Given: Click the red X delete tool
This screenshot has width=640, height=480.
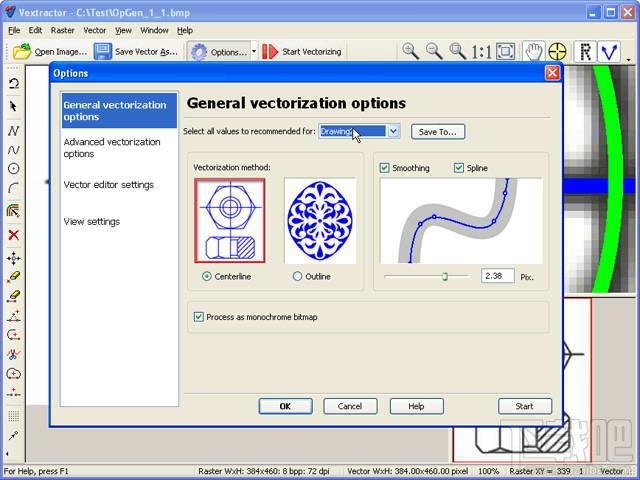Looking at the screenshot, I should click(x=13, y=235).
